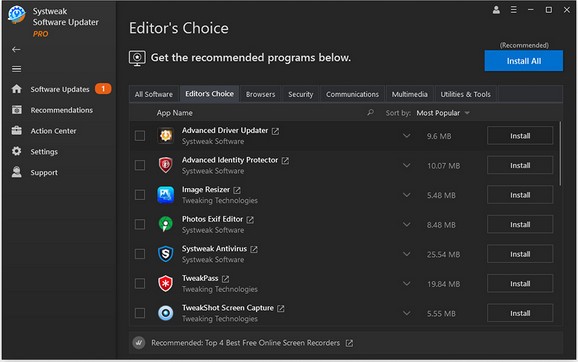
Task: Click the TweakShot Screen Capture app icon
Action: coord(166,313)
